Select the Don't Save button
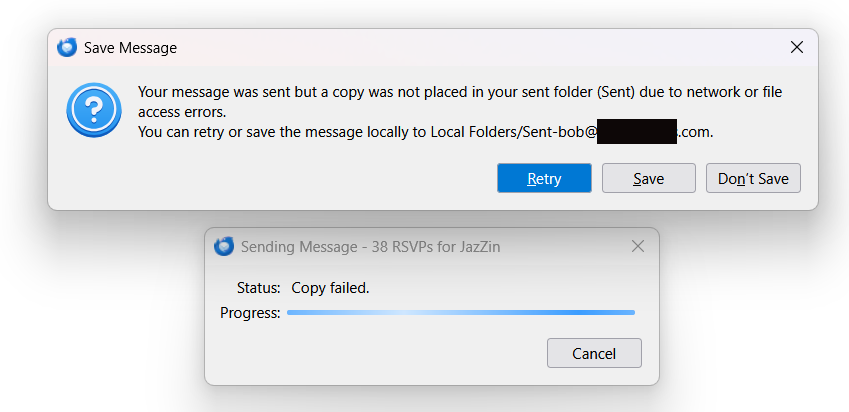 [753, 179]
